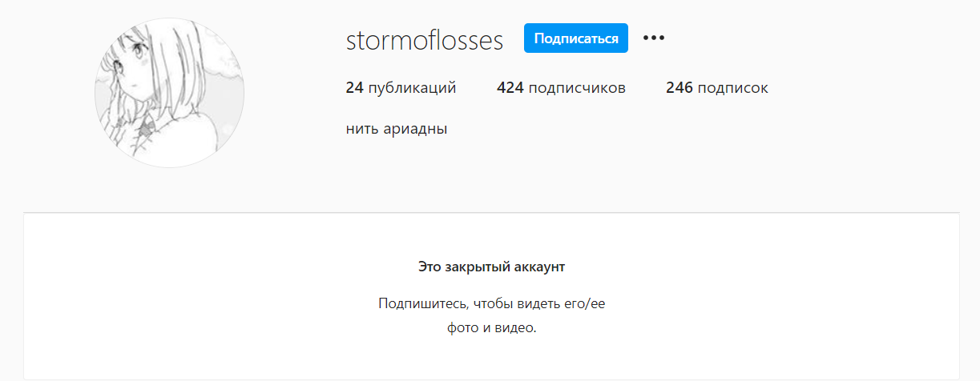Click the number 246 in following
The height and width of the screenshot is (381, 980).
pyautogui.click(x=679, y=88)
